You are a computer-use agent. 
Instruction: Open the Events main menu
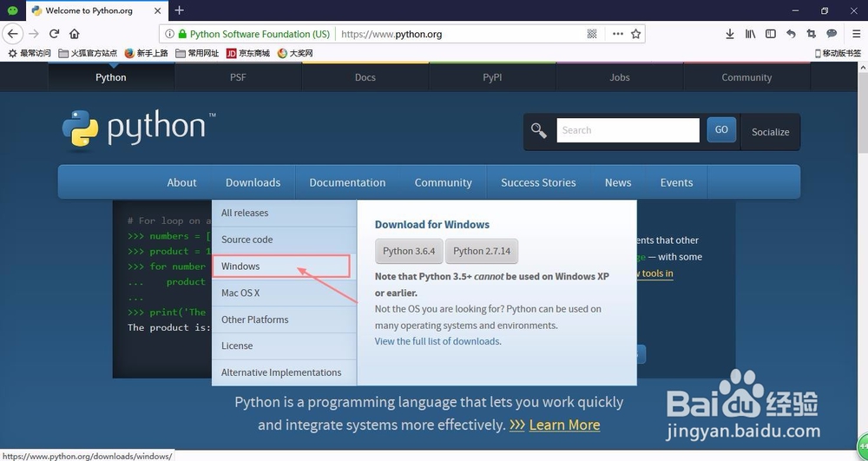tap(676, 182)
